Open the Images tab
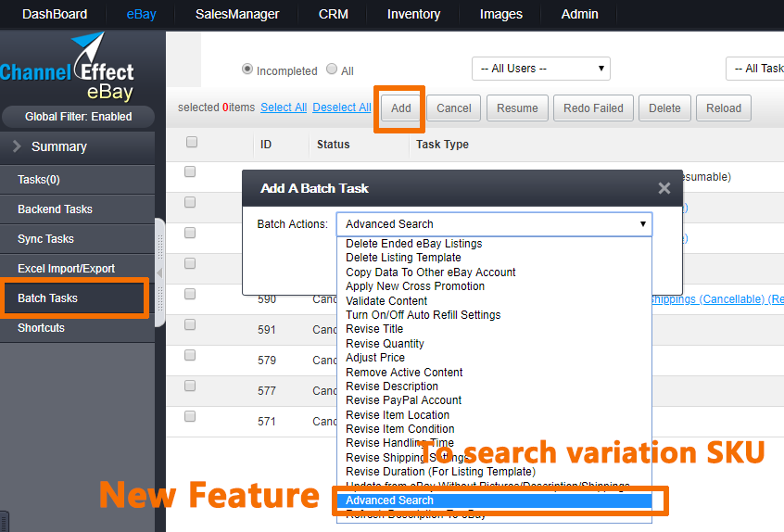Screen dimensions: 784x532 [x=501, y=14]
